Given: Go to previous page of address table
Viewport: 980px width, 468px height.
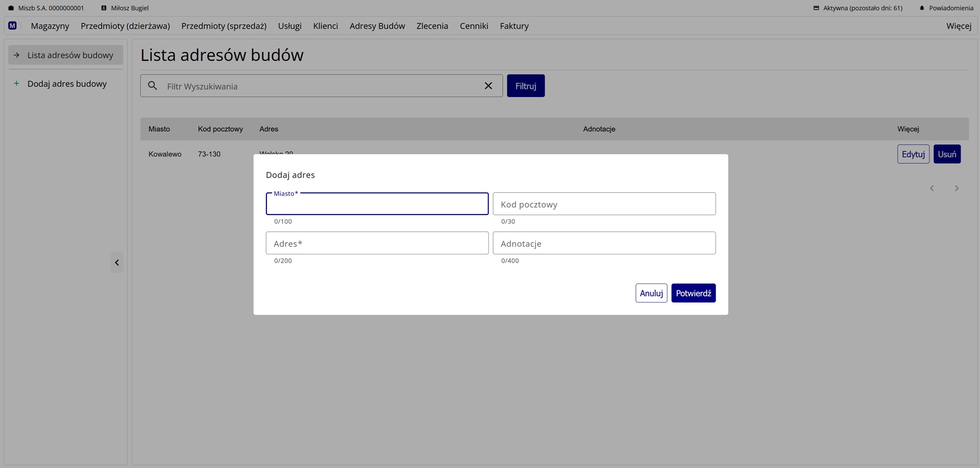Looking at the screenshot, I should (932, 189).
